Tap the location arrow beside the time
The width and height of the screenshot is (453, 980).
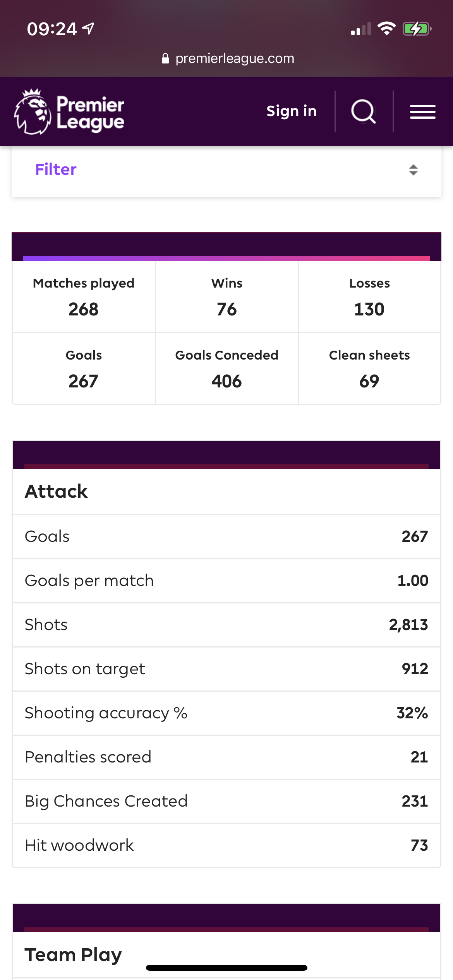(88, 28)
